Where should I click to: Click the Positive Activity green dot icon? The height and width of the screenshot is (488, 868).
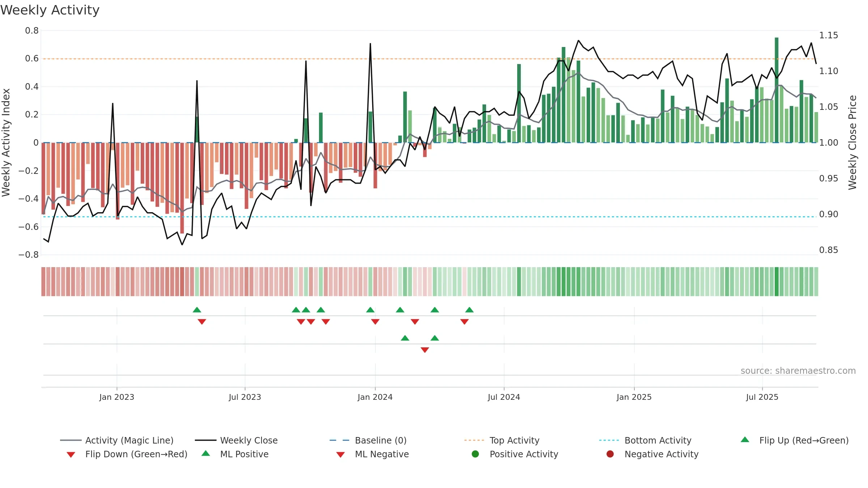coord(476,454)
